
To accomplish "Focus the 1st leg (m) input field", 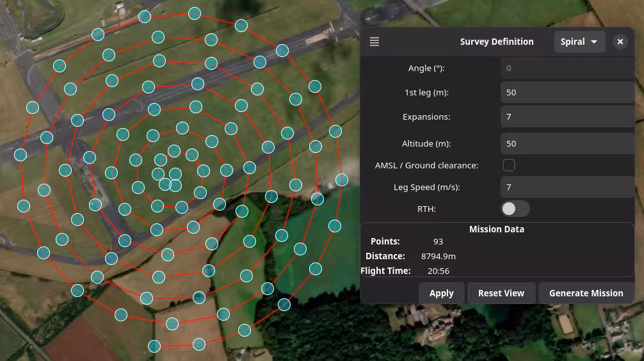I will [x=567, y=92].
